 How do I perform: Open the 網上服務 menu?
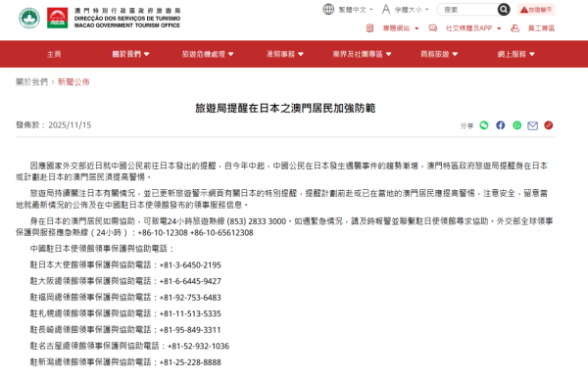[x=516, y=54]
